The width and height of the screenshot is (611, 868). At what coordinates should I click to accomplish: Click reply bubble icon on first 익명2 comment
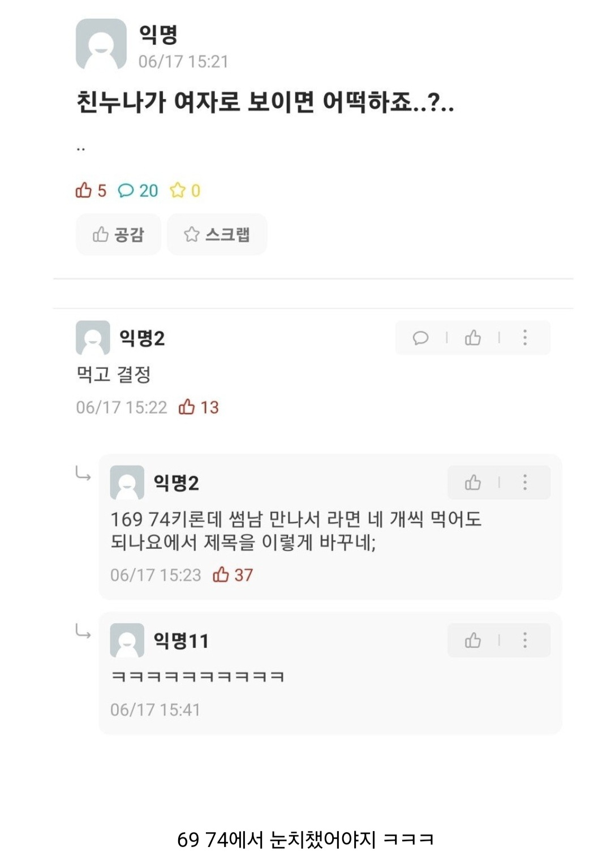pos(420,338)
